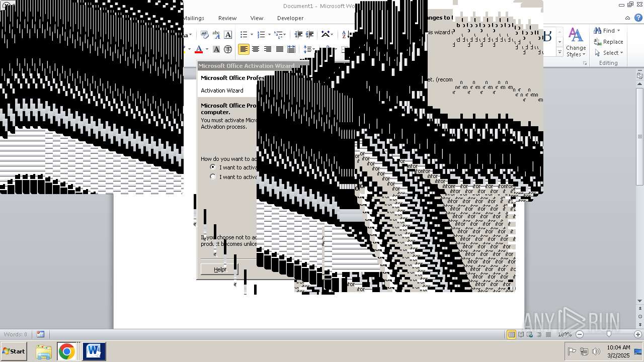The width and height of the screenshot is (644, 362).
Task: Click the Find binoculars icon
Action: click(598, 31)
